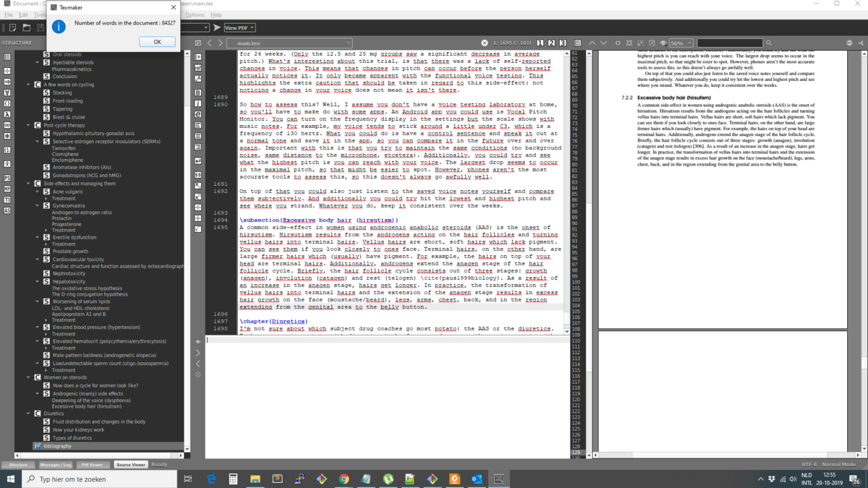Click the View PDF button
Viewport: 868px width, 488px height.
coord(239,27)
